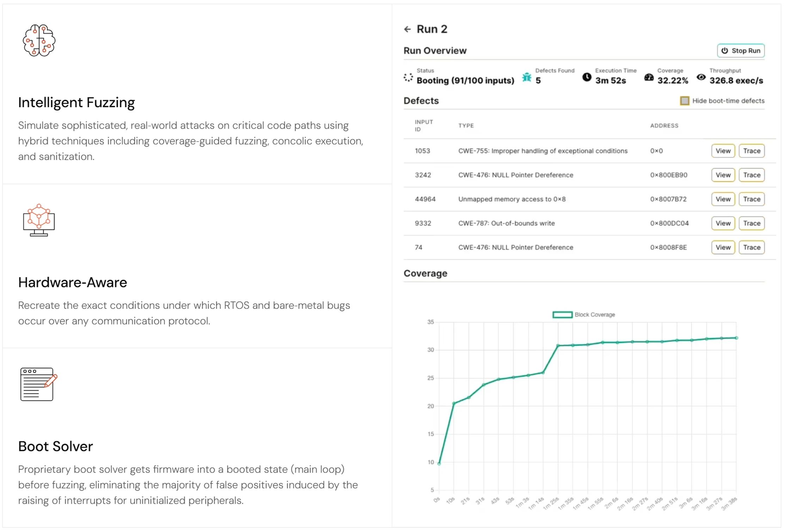Click the bug icon beside Defects Found
The image size is (785, 532).
(x=527, y=77)
